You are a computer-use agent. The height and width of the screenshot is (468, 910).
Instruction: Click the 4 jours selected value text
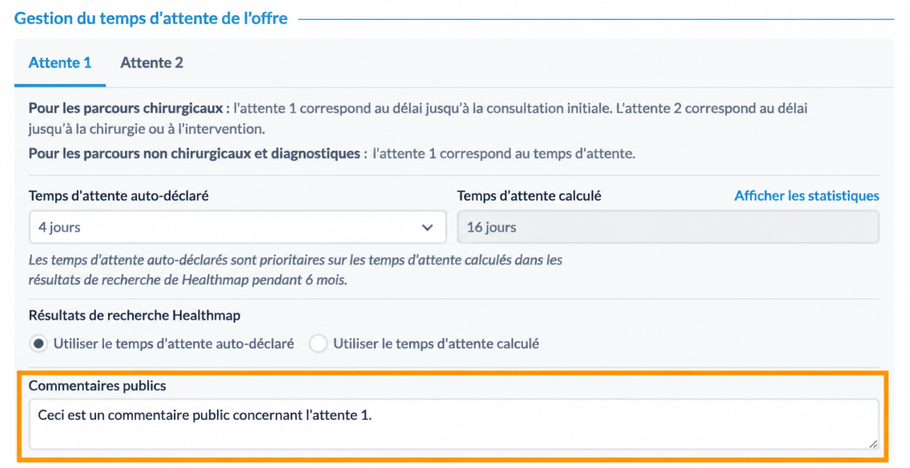point(59,227)
